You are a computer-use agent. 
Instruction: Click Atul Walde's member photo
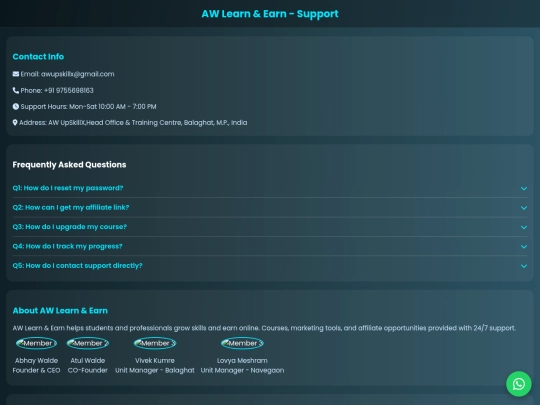[x=87, y=343]
